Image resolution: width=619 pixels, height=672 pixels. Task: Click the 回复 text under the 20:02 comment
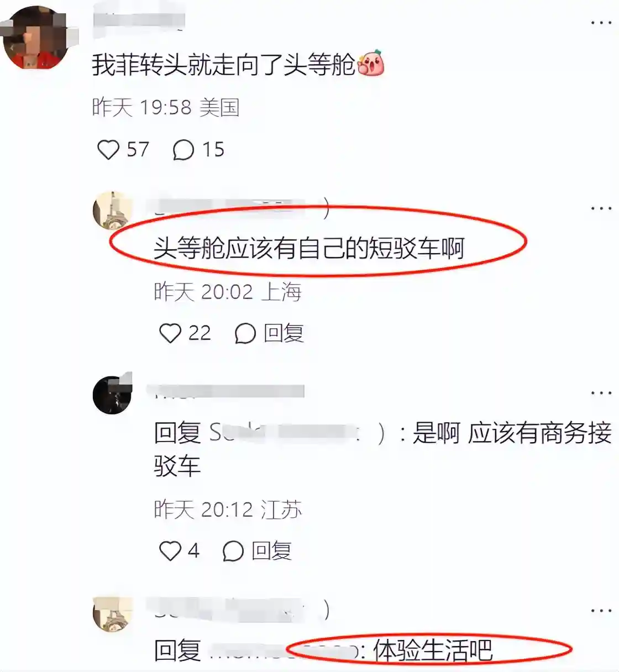tap(284, 333)
